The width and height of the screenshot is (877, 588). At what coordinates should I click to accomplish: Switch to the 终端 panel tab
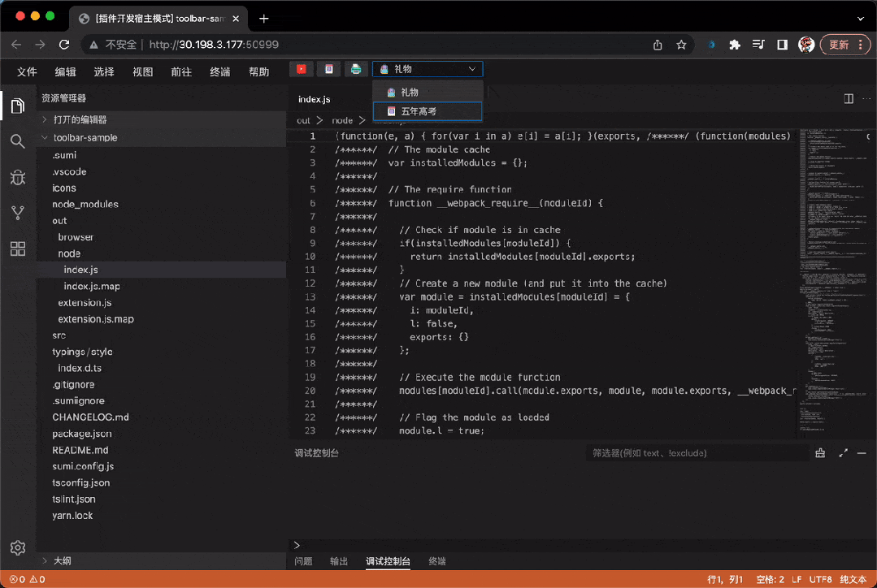(436, 561)
